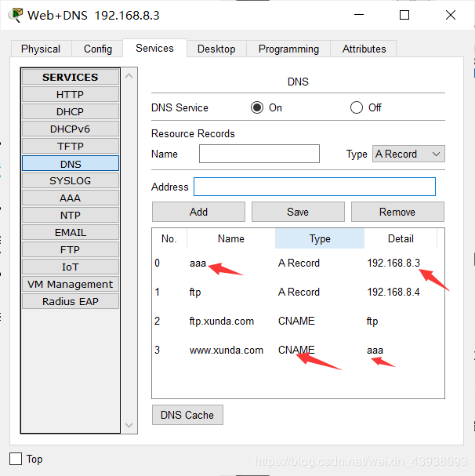Close the Web+DNS window

pyautogui.click(x=451, y=15)
